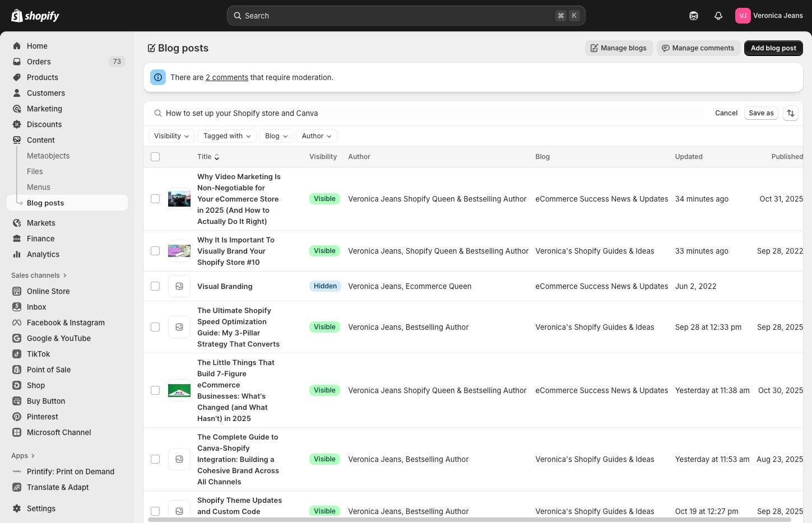Expand the Tagged with filter
812x523 pixels.
pos(226,136)
